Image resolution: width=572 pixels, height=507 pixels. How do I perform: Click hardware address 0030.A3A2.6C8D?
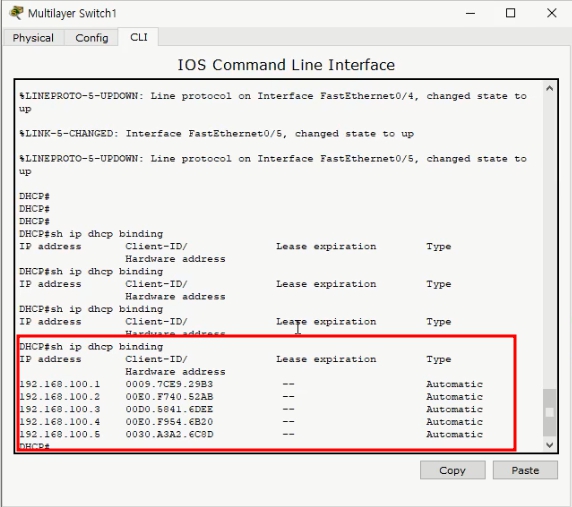coord(169,434)
